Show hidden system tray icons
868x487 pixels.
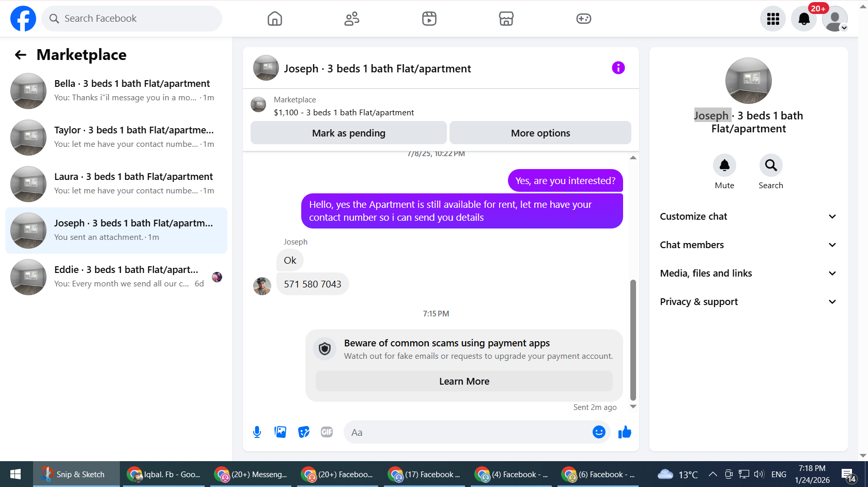click(x=712, y=474)
